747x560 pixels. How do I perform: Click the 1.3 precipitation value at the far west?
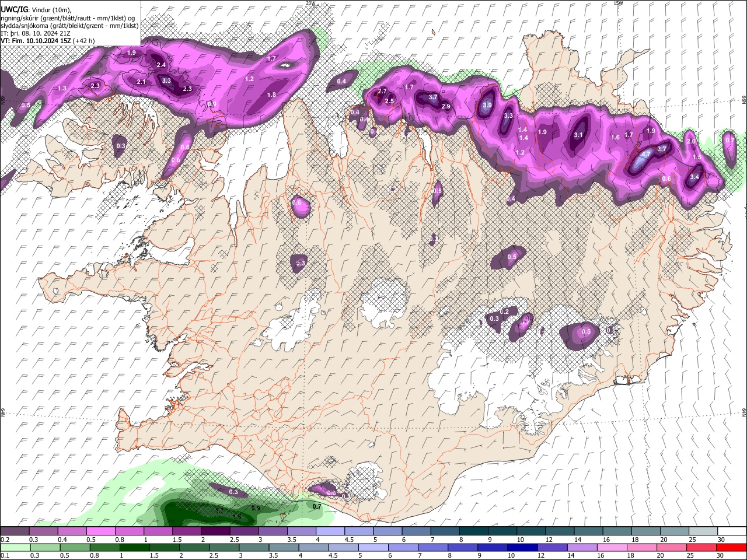pyautogui.click(x=62, y=87)
